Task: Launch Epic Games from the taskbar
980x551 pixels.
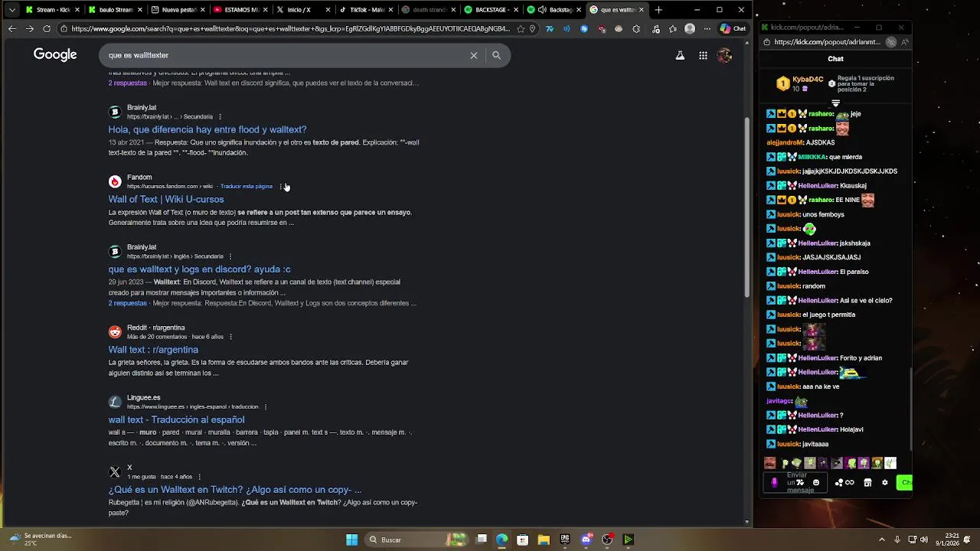Action: point(564,540)
